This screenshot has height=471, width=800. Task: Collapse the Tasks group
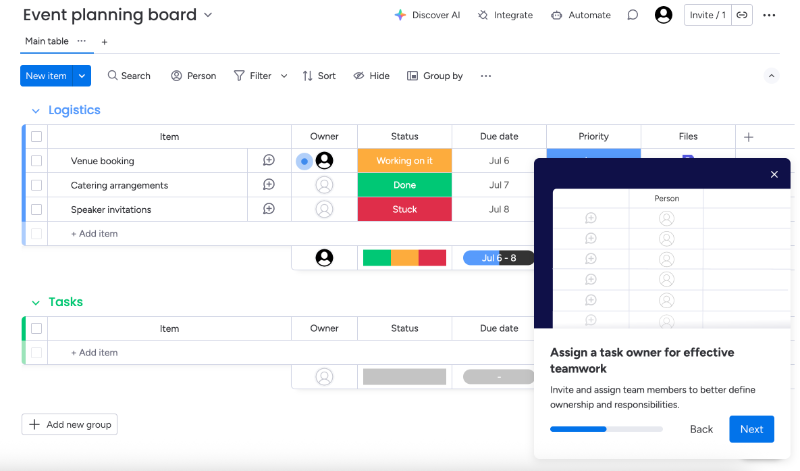click(35, 303)
